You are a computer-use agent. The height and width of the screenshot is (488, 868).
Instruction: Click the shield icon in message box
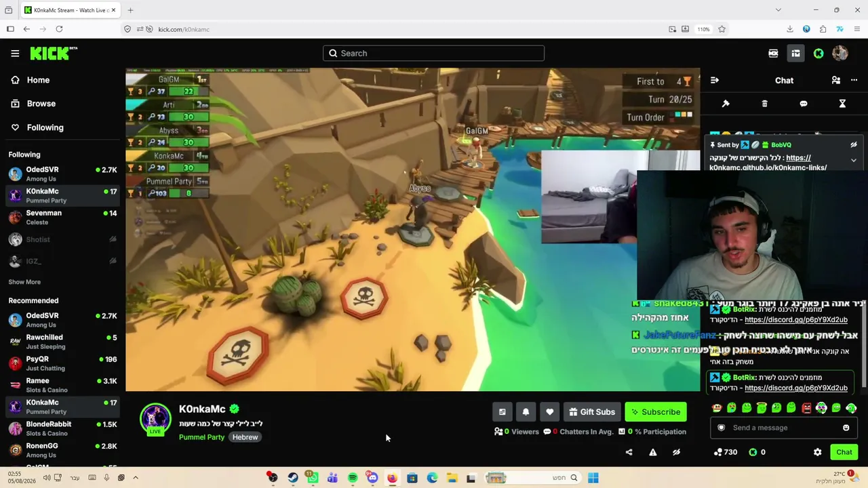point(721,428)
